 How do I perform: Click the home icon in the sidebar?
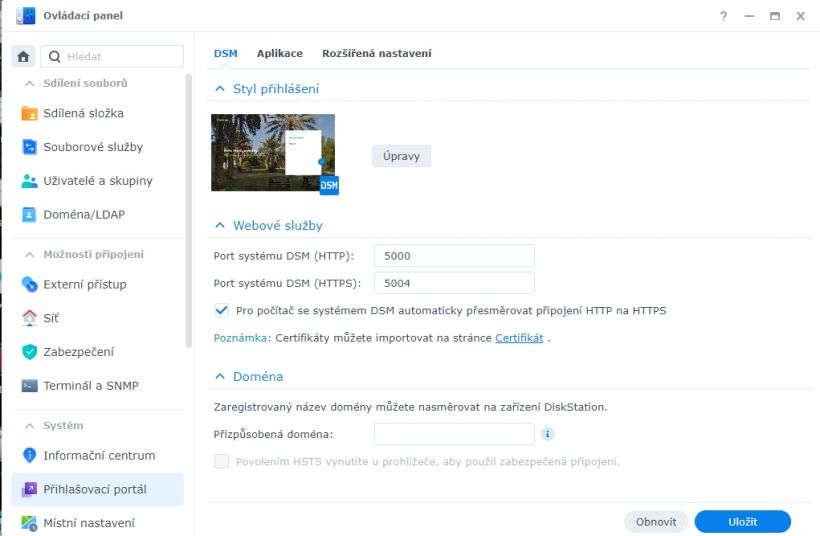(24, 57)
